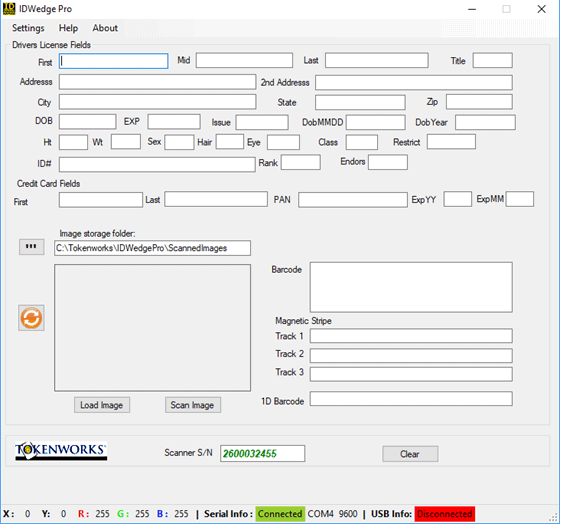
Task: Click the Track 1 magnetic stripe field
Action: pos(411,336)
